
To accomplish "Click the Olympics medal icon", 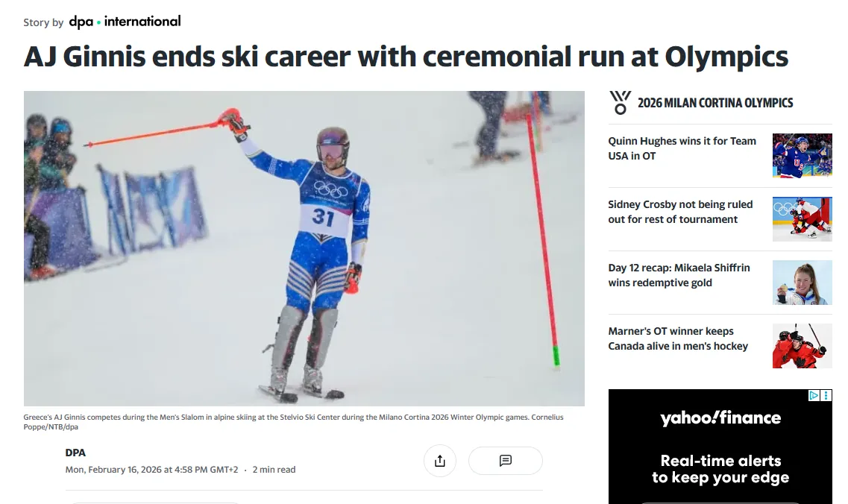I will 620,103.
